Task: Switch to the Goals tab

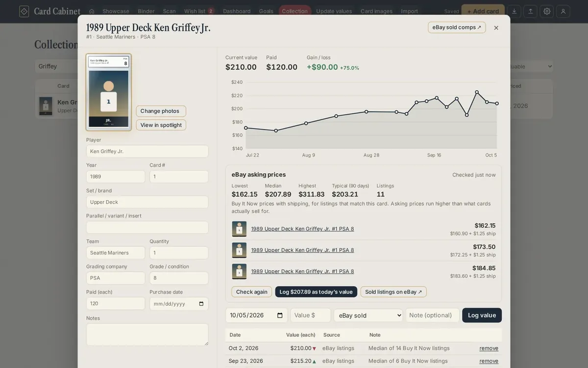Action: click(x=266, y=11)
